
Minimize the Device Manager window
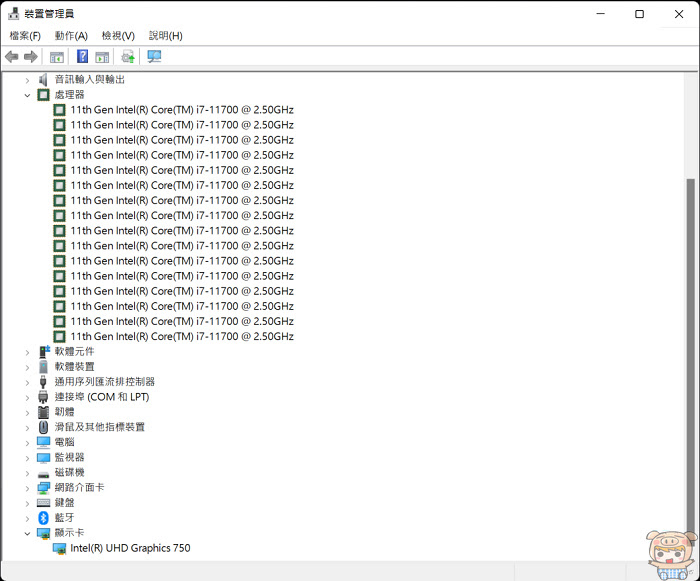[x=600, y=14]
